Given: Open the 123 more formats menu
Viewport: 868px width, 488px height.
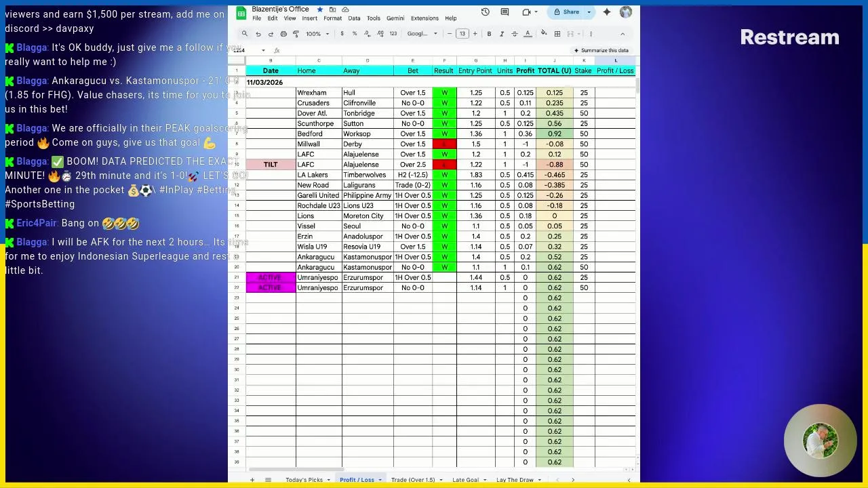Looking at the screenshot, I should pos(393,34).
